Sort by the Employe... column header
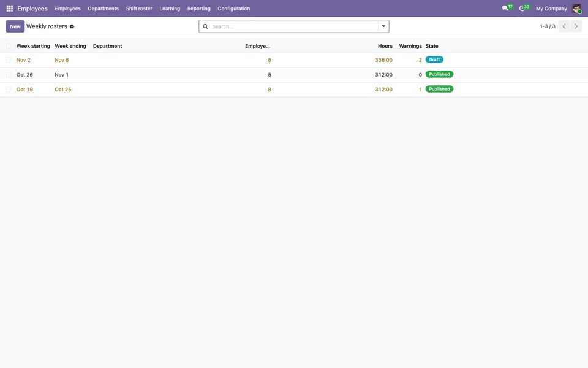The width and height of the screenshot is (588, 368). tap(258, 46)
